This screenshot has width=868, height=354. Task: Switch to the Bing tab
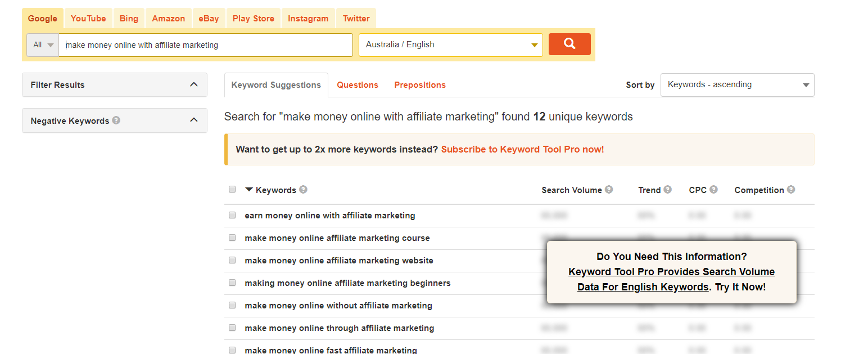coord(129,19)
